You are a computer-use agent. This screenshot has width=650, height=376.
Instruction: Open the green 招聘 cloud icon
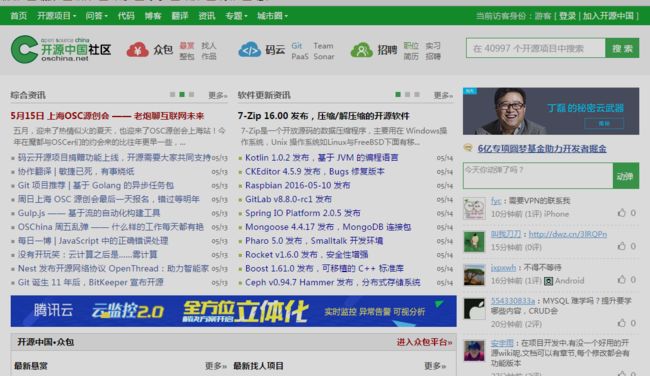[361, 50]
